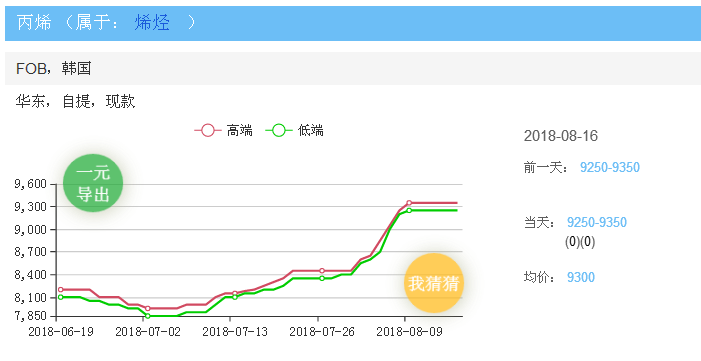
Task: Click the 2018-07-26 x-axis label
Action: (x=322, y=331)
